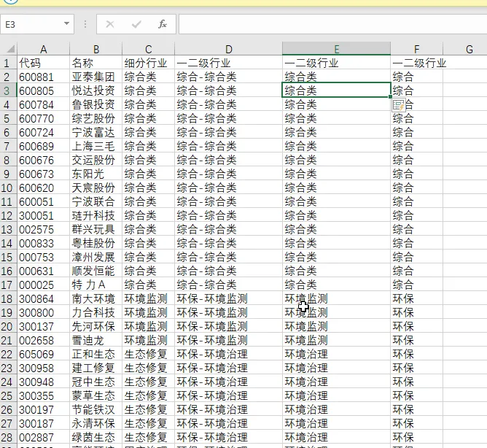This screenshot has height=448, width=487.
Task: Click the cell 正和生态
Action: tap(96, 354)
